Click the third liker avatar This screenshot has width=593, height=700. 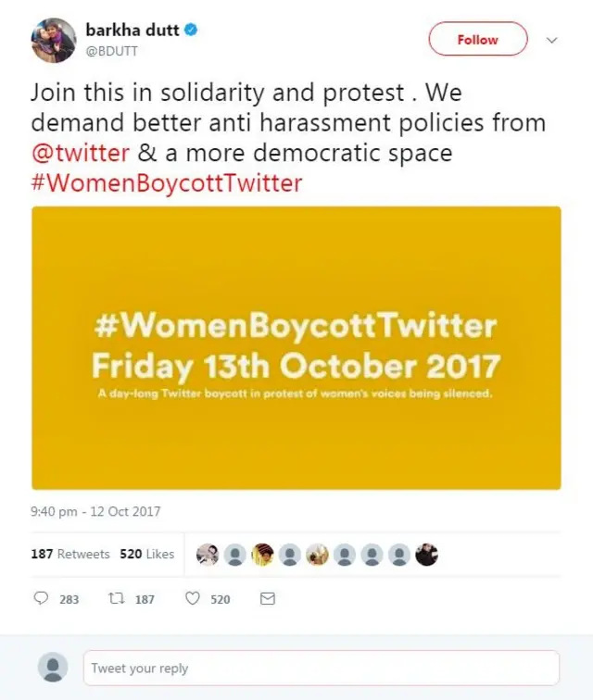[x=263, y=554]
